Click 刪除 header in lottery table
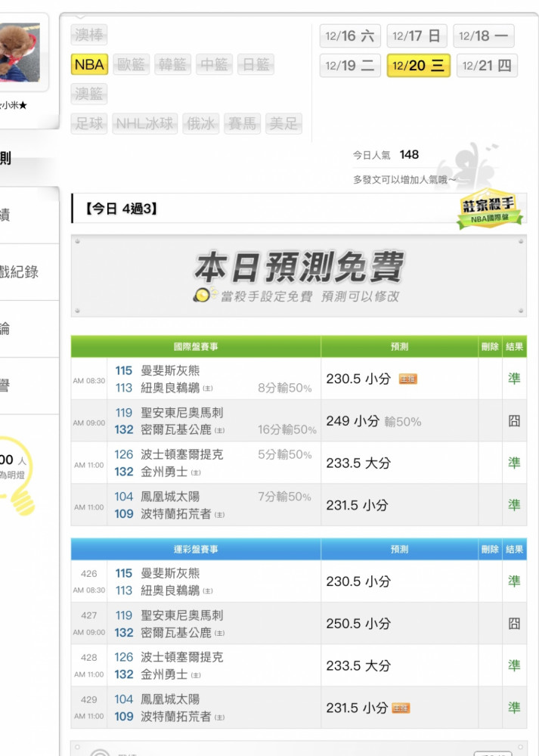This screenshot has height=756, width=539. click(x=490, y=549)
